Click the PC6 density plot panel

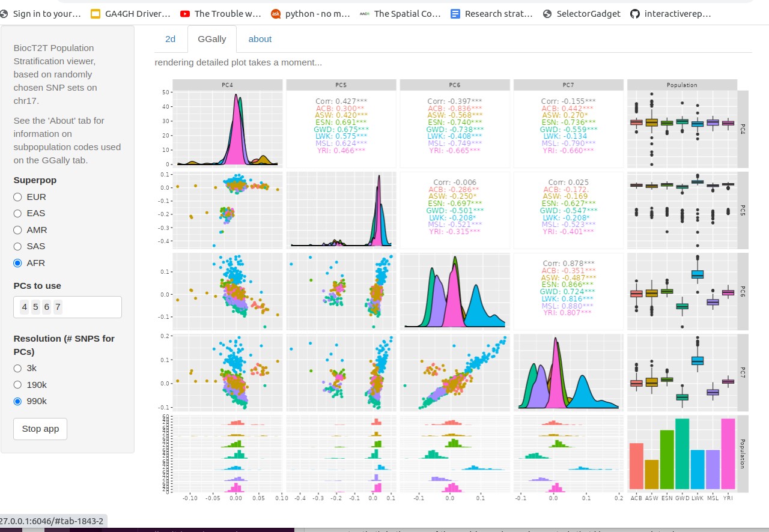(454, 291)
